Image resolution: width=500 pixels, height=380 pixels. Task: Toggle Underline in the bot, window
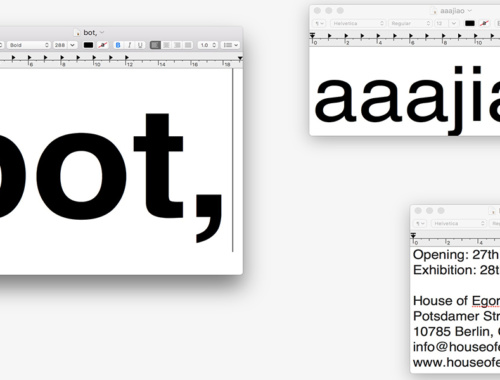click(140, 45)
